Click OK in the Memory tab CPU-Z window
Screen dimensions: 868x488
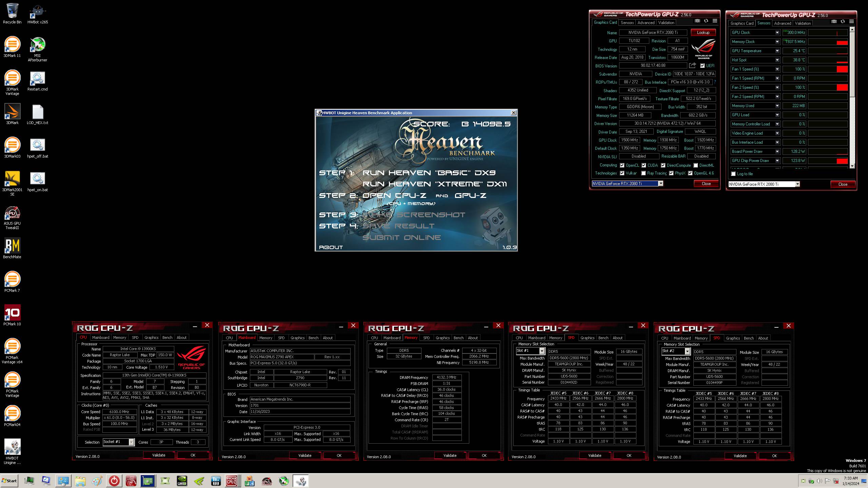pos(484,455)
